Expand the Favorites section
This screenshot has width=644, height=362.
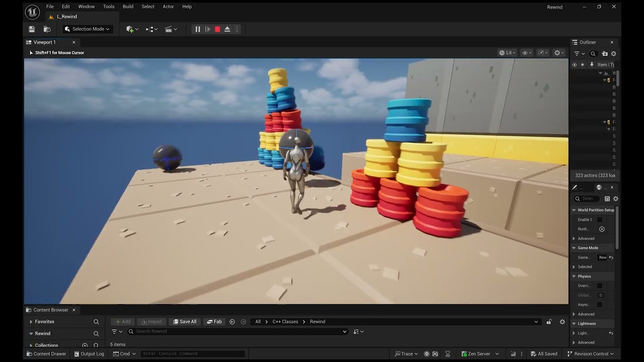click(x=31, y=322)
